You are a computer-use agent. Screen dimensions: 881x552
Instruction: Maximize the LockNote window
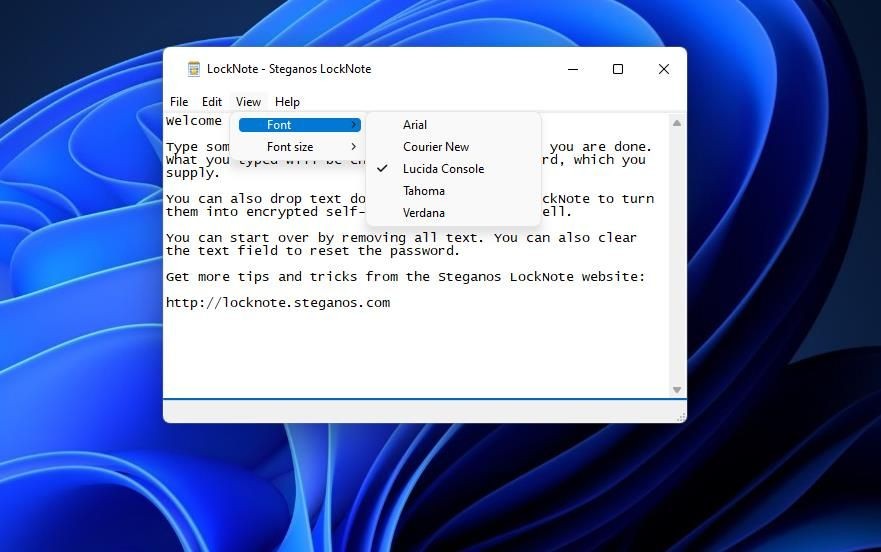point(618,69)
